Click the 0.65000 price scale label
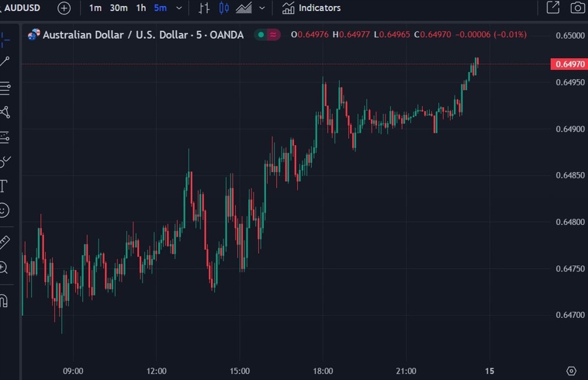Viewport: 588px width, 380px height. point(570,36)
